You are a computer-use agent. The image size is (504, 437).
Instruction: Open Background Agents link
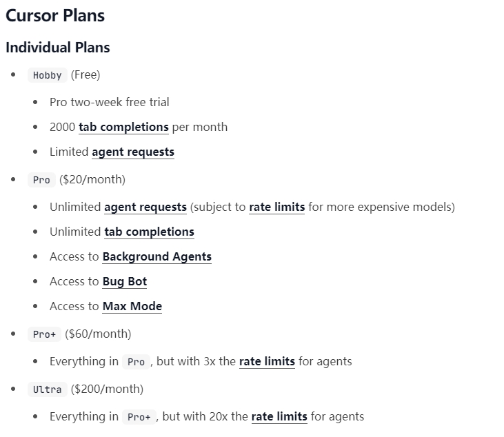click(x=157, y=256)
